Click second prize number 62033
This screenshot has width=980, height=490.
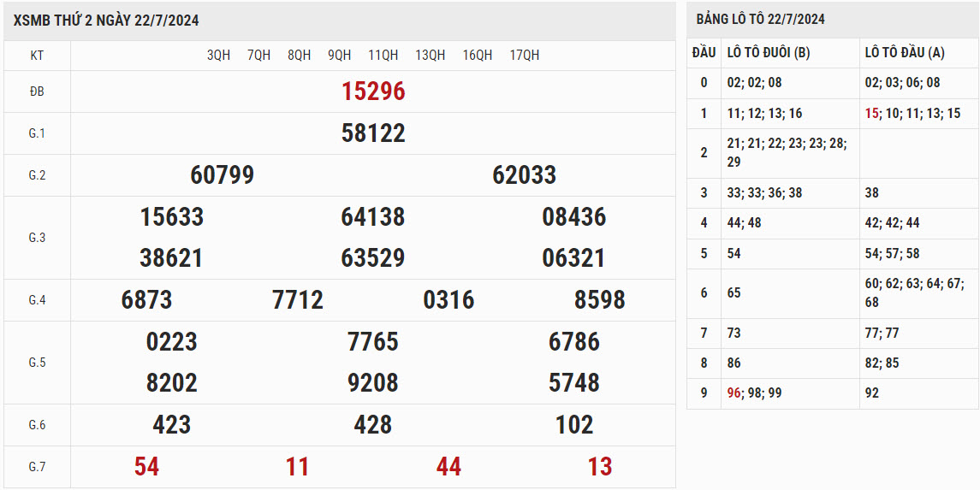click(524, 175)
